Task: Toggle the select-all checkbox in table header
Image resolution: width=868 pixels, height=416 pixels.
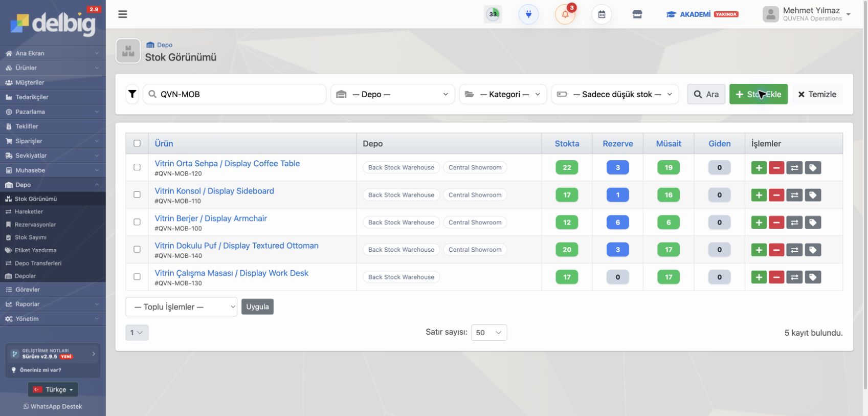Action: pyautogui.click(x=137, y=143)
